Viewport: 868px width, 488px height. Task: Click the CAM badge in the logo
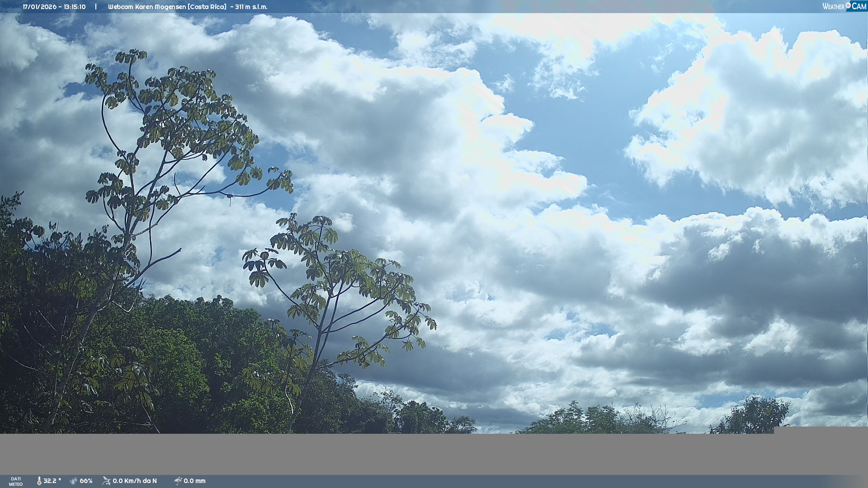click(x=859, y=6)
